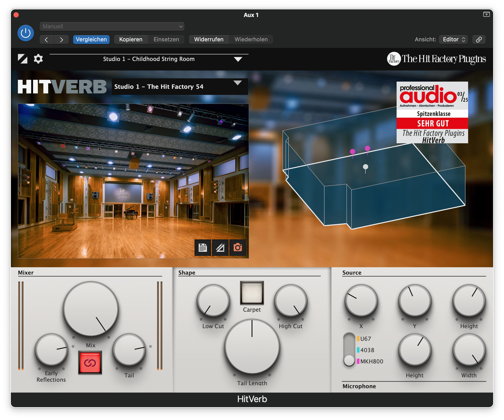Click the Microphone Width knob
The height and width of the screenshot is (420, 504).
point(469,350)
